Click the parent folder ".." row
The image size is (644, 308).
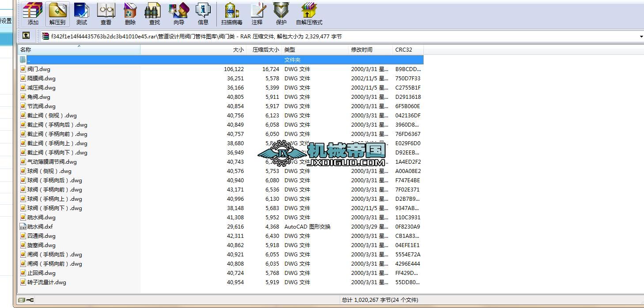221,60
